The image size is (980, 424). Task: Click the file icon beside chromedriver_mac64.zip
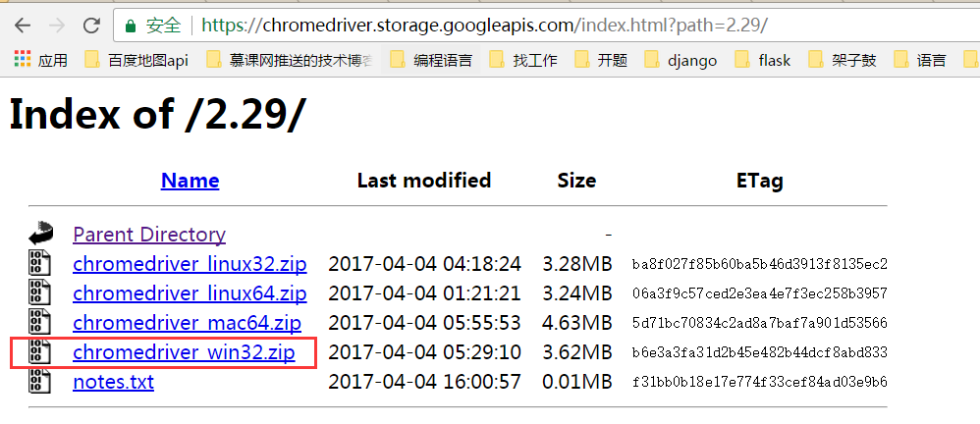(x=39, y=323)
